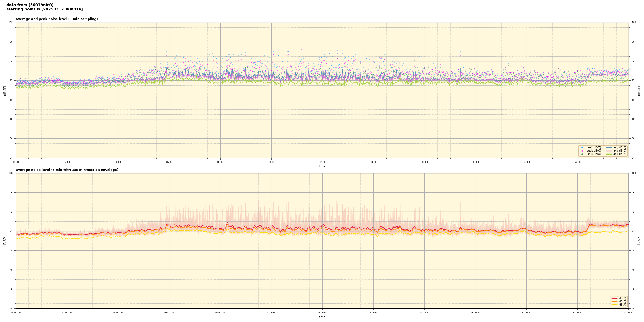Image resolution: width=644 pixels, height=322 pixels.
Task: Click the red dB(Z) legend line in bottom chart
Action: 614,298
